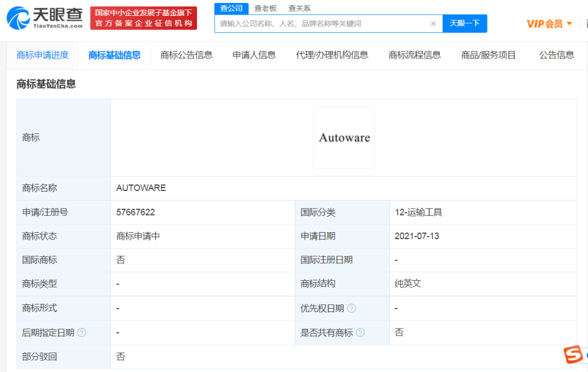
Task: Clear the search box with the X icon
Action: pyautogui.click(x=433, y=24)
